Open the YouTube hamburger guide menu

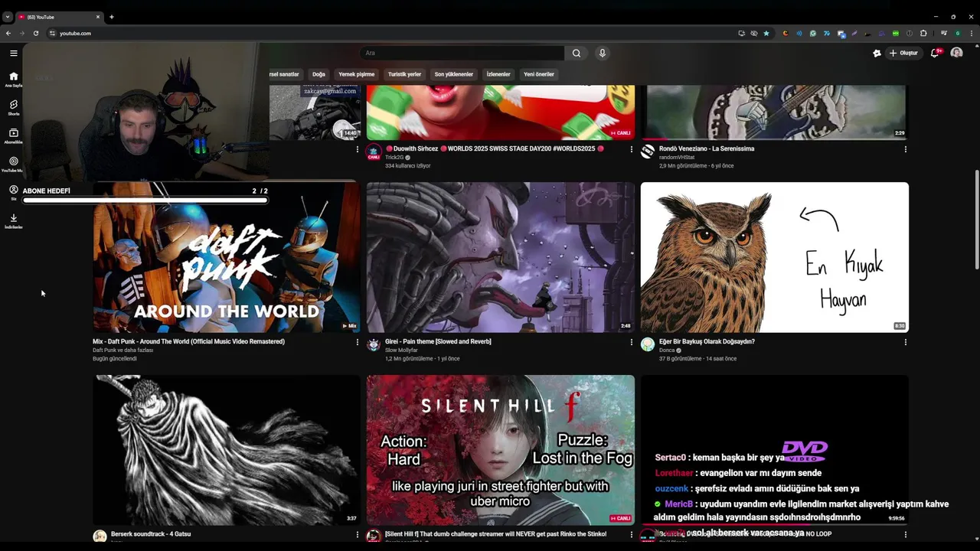13,53
